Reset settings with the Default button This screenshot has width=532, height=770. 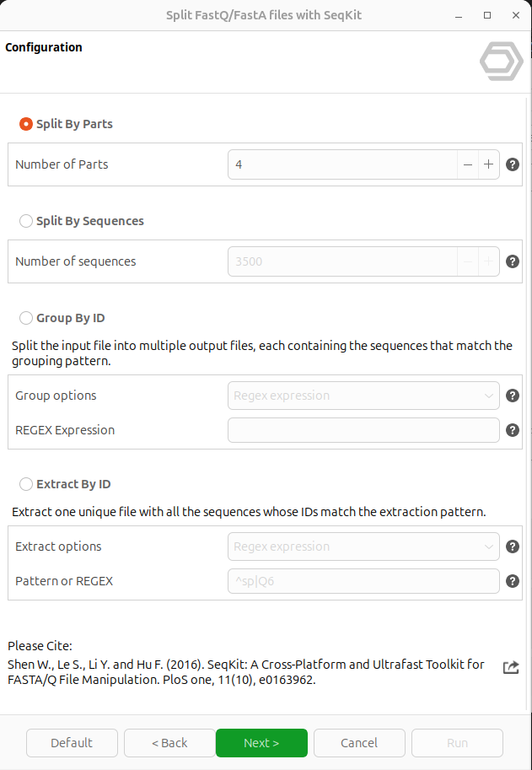(x=72, y=743)
